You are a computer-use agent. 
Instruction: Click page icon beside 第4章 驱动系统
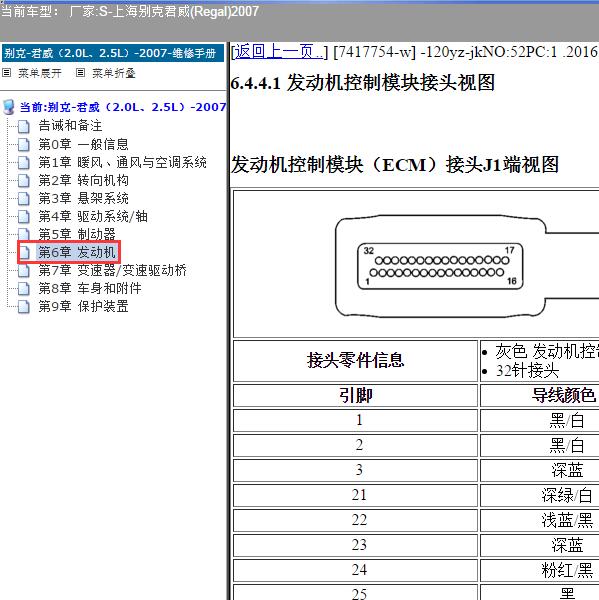coord(24,217)
